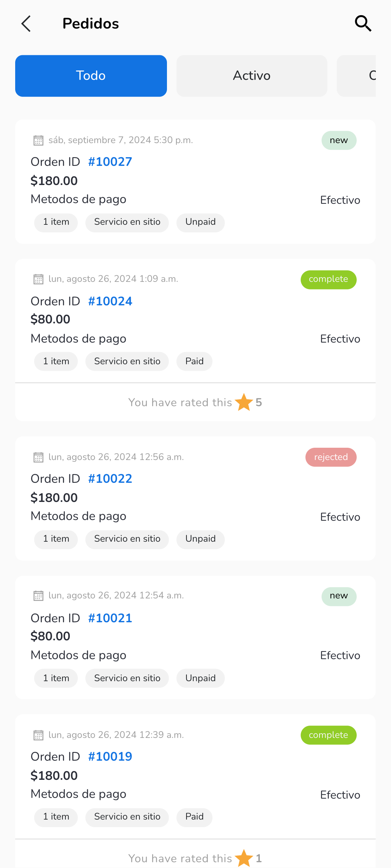The image size is (391, 868).
Task: Open order link #10027
Action: tap(110, 162)
